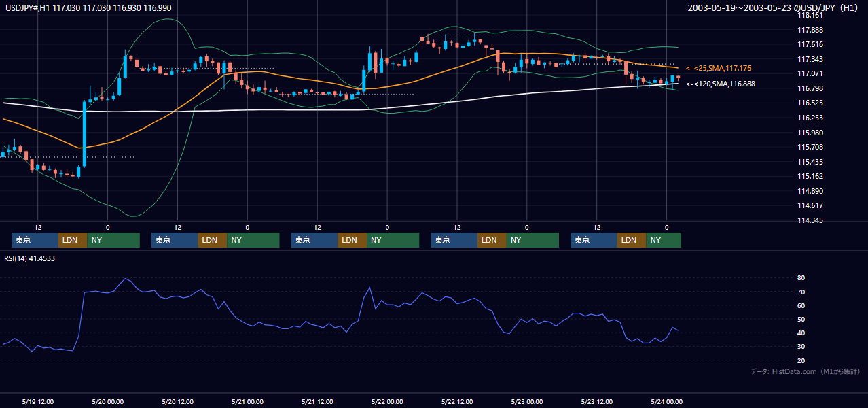The image size is (868, 408).
Task: Click price axis value 114.345
Action: [810, 220]
